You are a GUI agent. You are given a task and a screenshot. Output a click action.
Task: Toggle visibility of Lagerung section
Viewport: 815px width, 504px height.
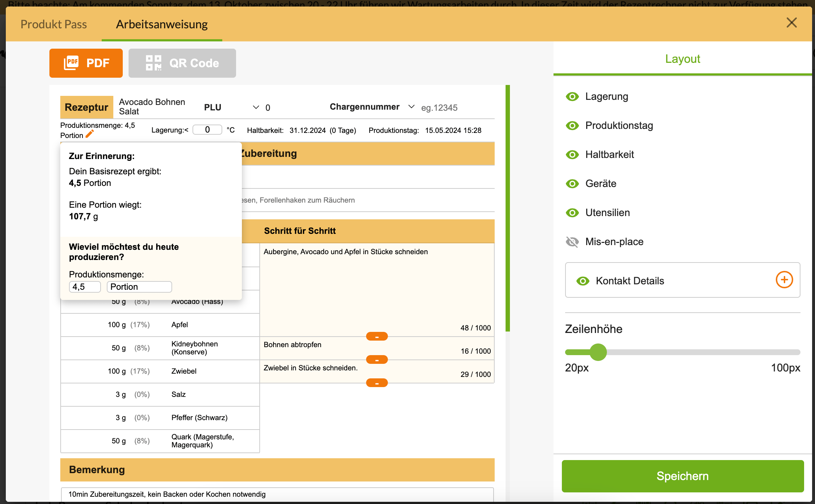573,96
